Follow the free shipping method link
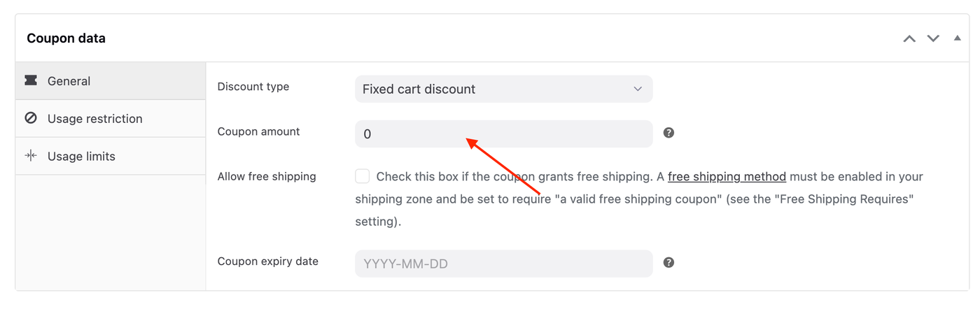 (x=727, y=176)
